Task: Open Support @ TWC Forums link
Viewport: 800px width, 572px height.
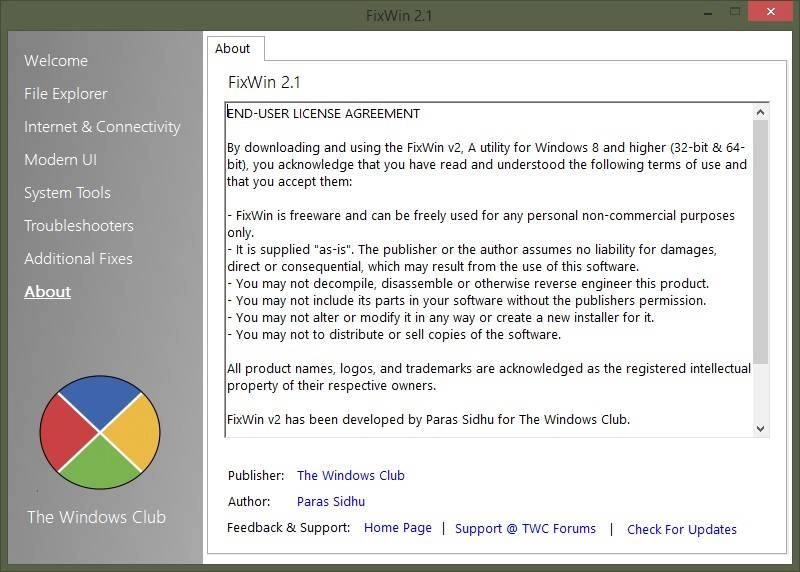Action: [x=525, y=529]
